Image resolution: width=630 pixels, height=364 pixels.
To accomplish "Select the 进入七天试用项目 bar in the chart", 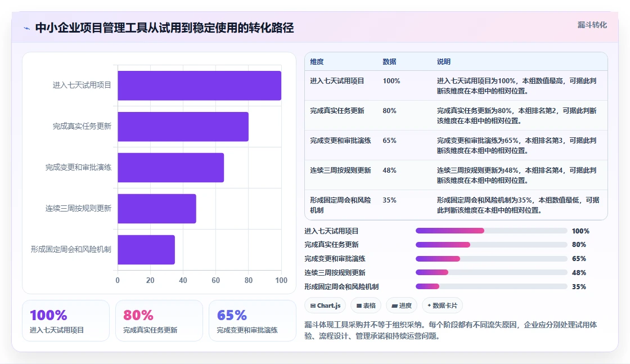I will click(x=199, y=86).
